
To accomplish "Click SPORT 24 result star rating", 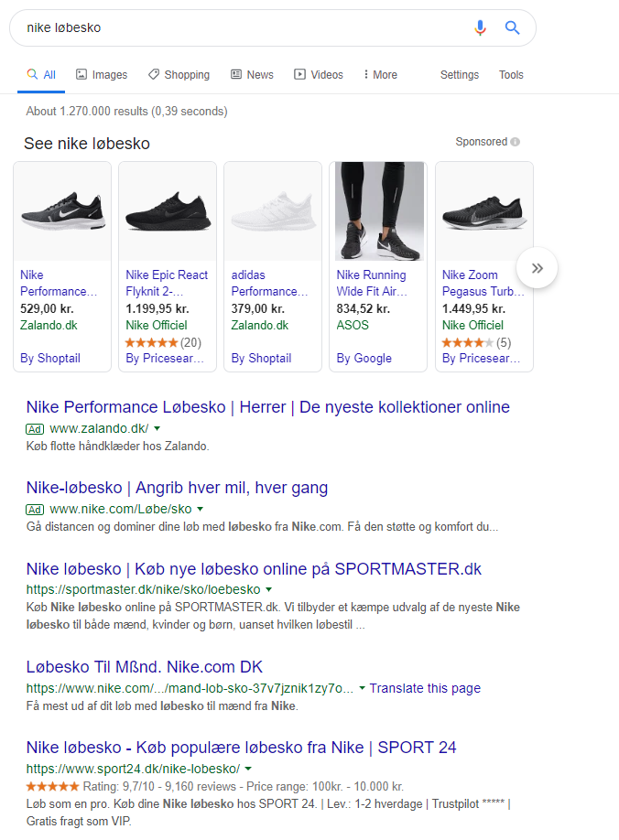I will pyautogui.click(x=52, y=786).
